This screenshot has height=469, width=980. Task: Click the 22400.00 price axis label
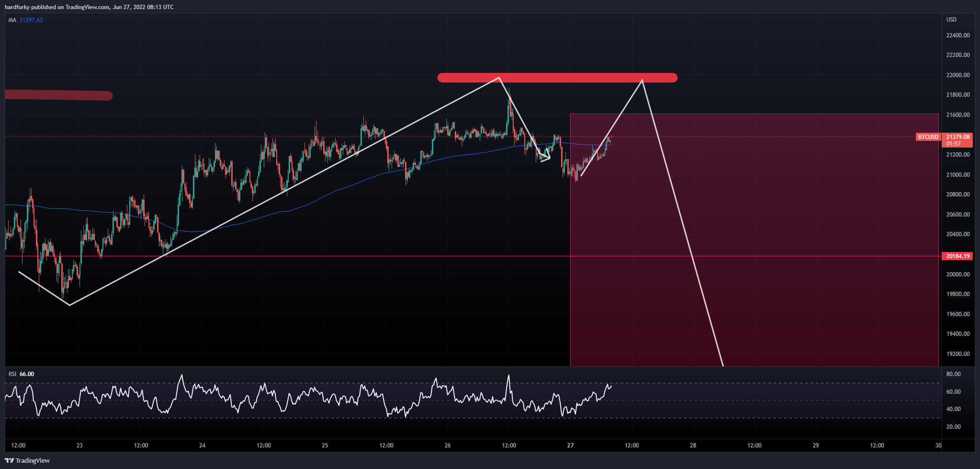tap(958, 35)
